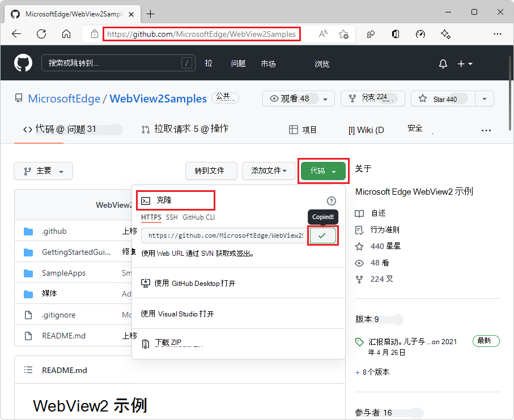514x420 pixels.
Task: Refresh the current page
Action: [x=41, y=34]
